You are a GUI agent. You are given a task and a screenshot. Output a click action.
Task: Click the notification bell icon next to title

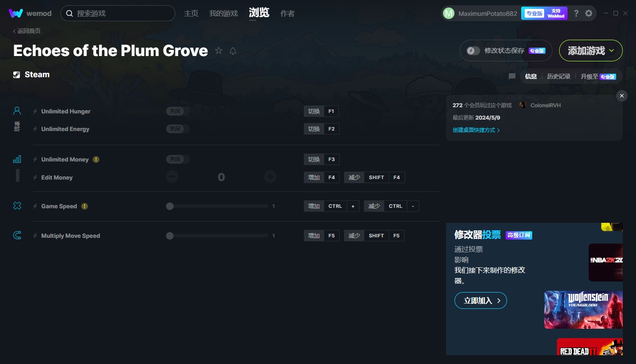tap(233, 51)
